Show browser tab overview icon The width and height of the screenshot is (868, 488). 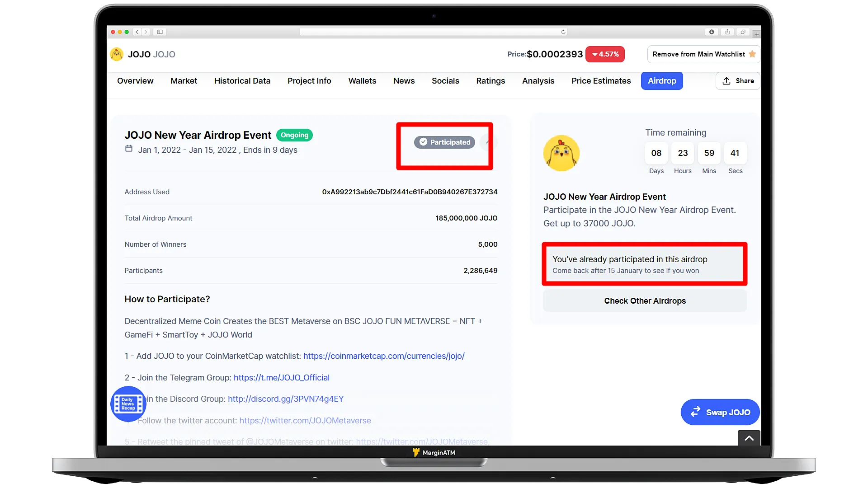743,32
